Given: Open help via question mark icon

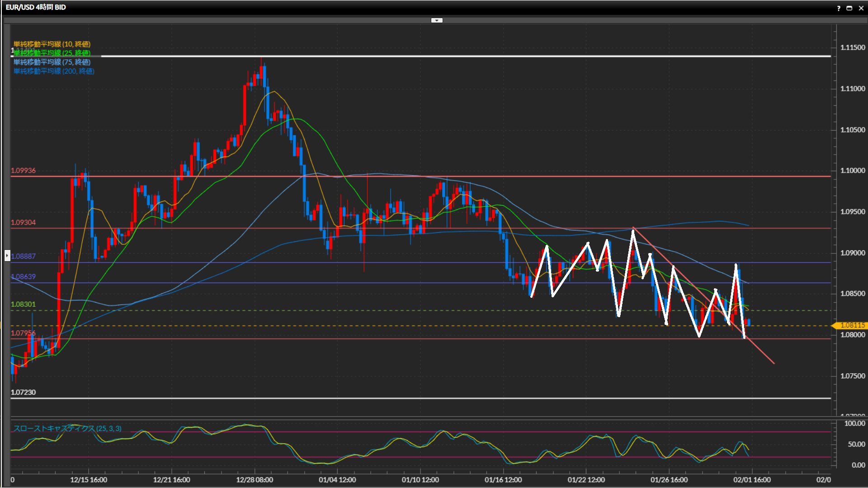Looking at the screenshot, I should coord(839,8).
